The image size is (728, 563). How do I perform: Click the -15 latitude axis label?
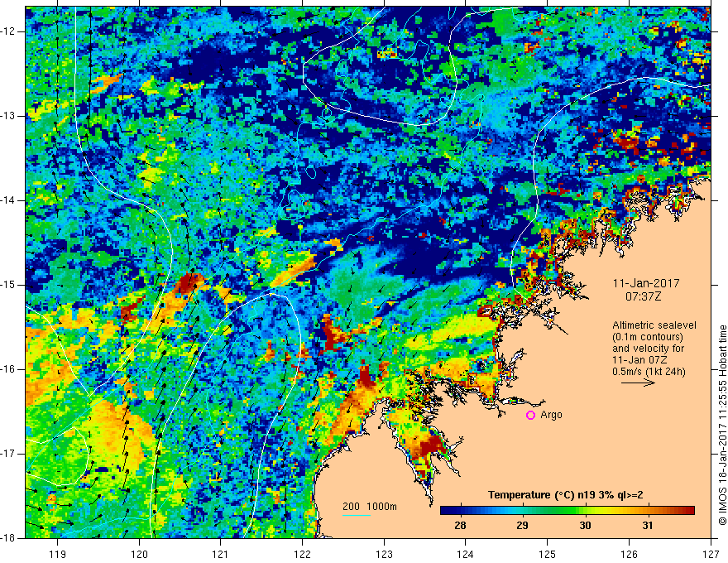point(8,285)
